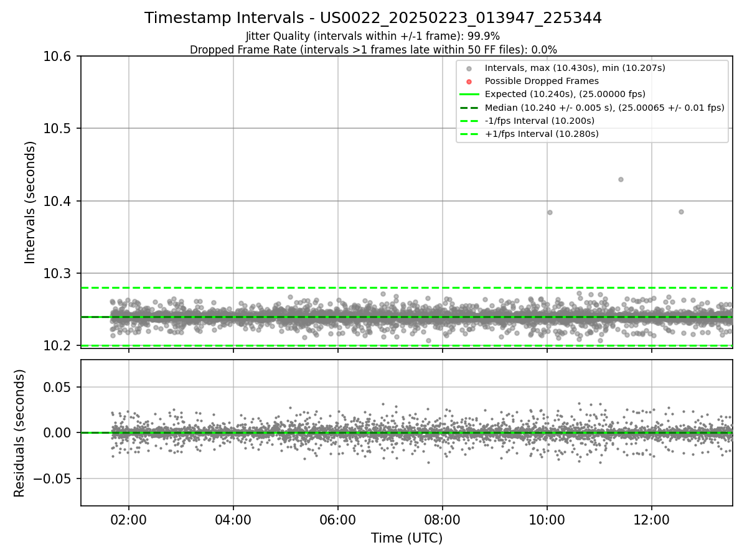Viewport: 747px width, 560px height.
Task: Click the outlier point at 10.430s
Action: point(621,179)
